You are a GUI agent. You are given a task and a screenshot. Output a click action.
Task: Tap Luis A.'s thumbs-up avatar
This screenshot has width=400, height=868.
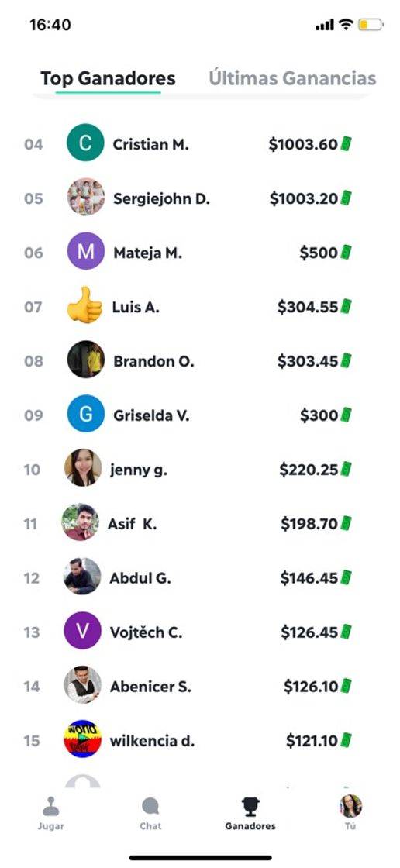tap(84, 305)
